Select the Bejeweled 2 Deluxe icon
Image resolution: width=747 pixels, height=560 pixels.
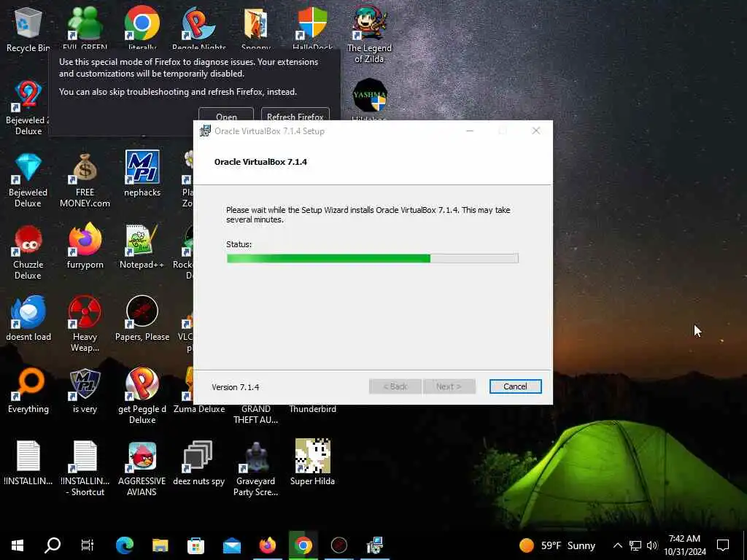tap(28, 106)
